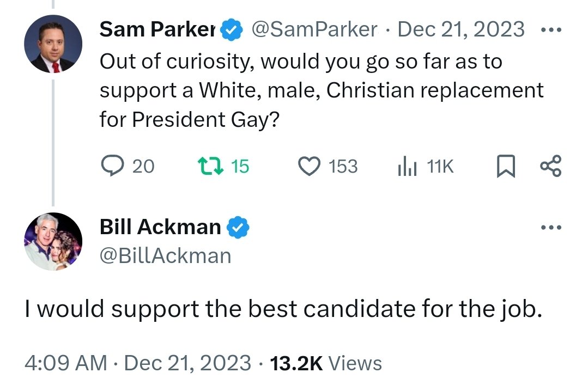The height and width of the screenshot is (391, 588).
Task: Open Bill Ackman's profile picture
Action: tap(53, 241)
